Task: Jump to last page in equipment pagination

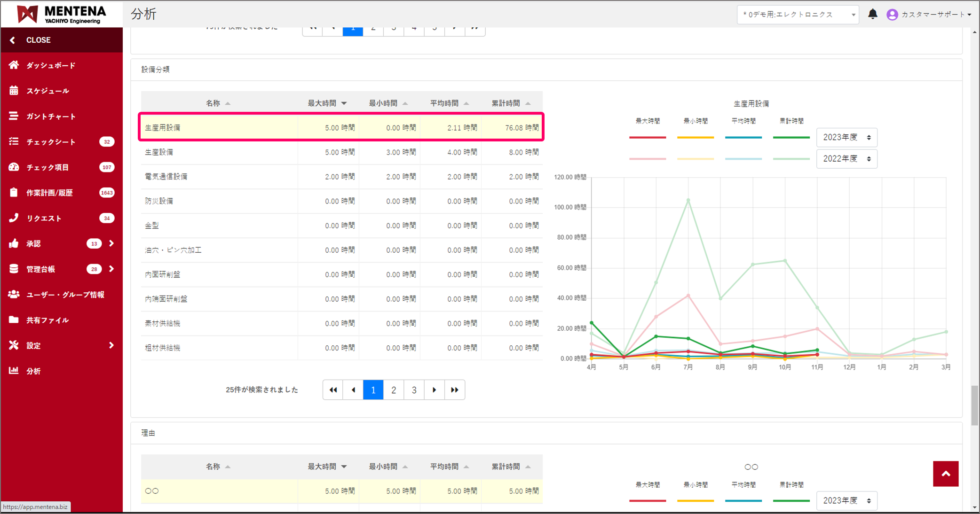Action: click(454, 390)
